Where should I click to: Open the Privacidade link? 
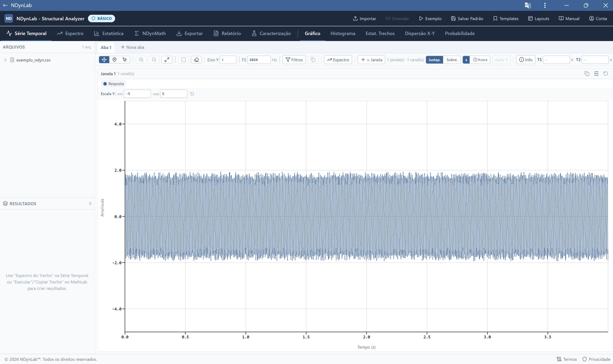[x=596, y=359]
